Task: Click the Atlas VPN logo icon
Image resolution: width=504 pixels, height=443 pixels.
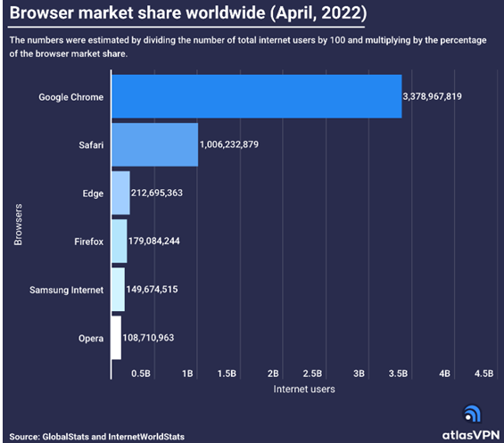Action: pos(472,414)
